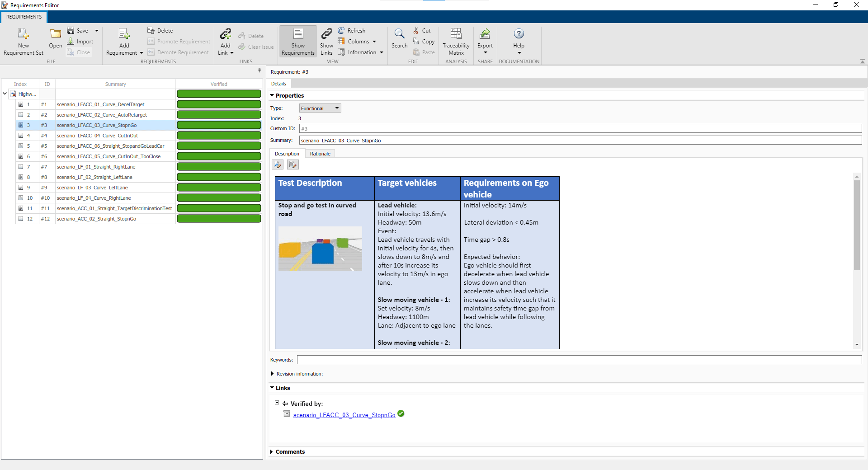Screen dimensions: 868x470
Task: Open the Type dropdown set to Functional
Action: click(x=320, y=108)
